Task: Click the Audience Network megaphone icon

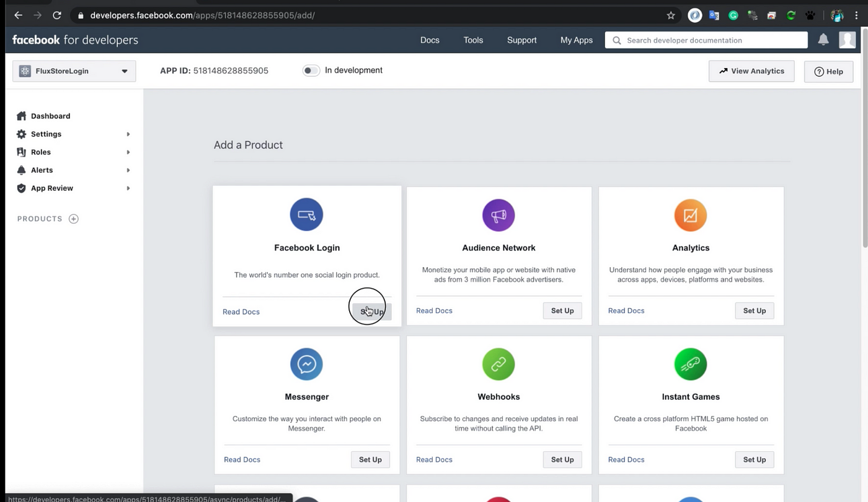Action: 498,215
